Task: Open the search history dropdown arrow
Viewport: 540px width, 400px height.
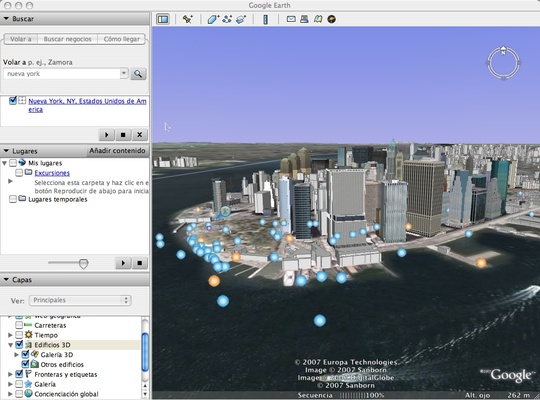Action: point(124,73)
